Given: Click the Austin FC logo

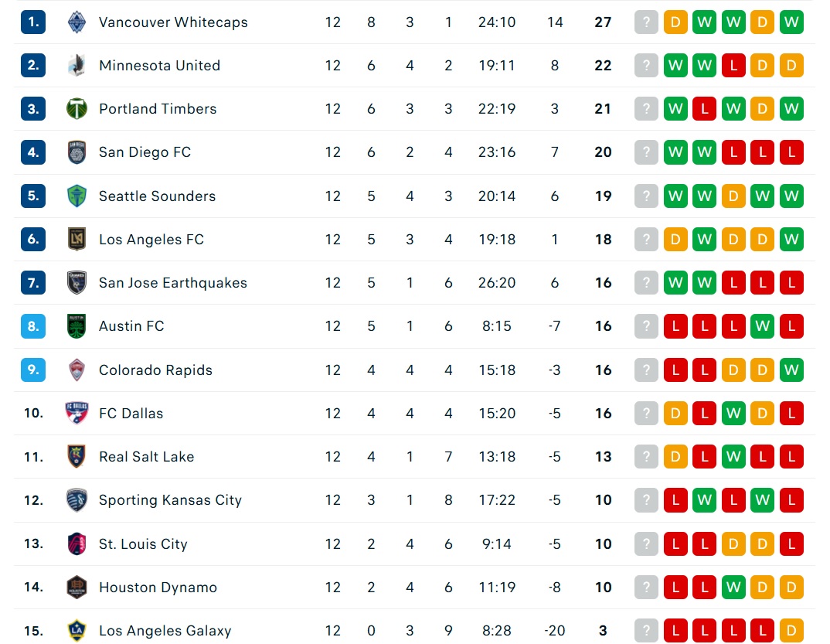Looking at the screenshot, I should coord(77,326).
